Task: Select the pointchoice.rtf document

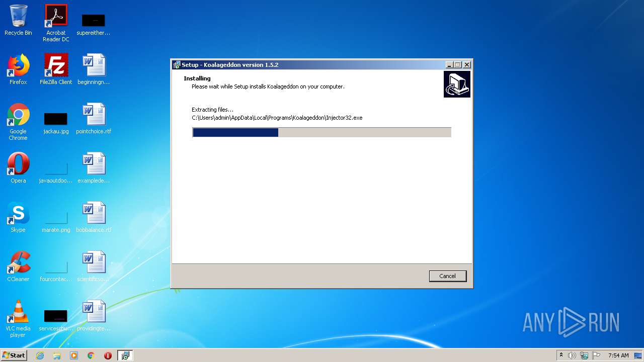Action: (x=94, y=119)
